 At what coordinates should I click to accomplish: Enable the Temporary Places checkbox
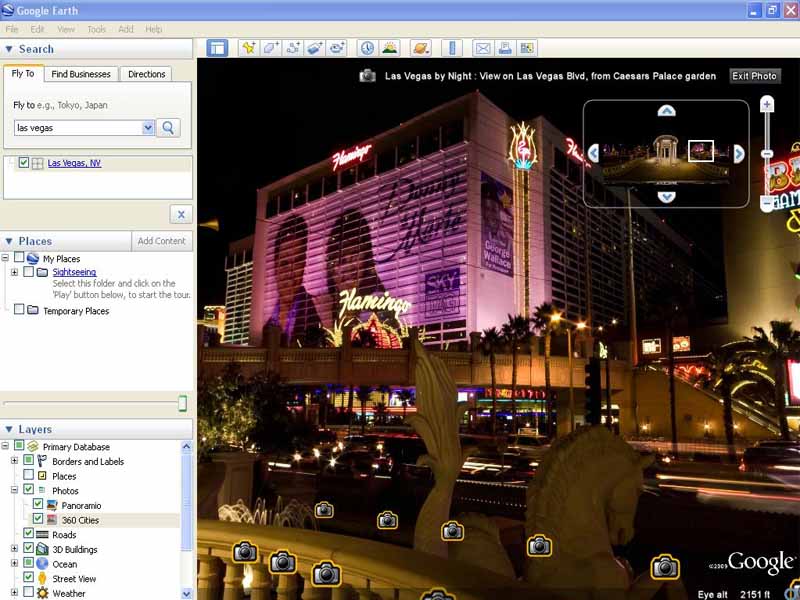[19, 309]
